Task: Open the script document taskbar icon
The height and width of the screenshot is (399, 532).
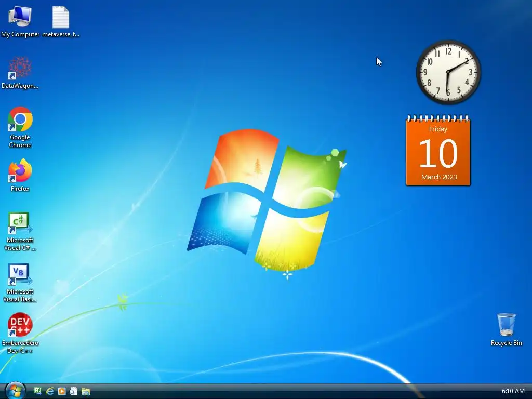Action: 74,391
